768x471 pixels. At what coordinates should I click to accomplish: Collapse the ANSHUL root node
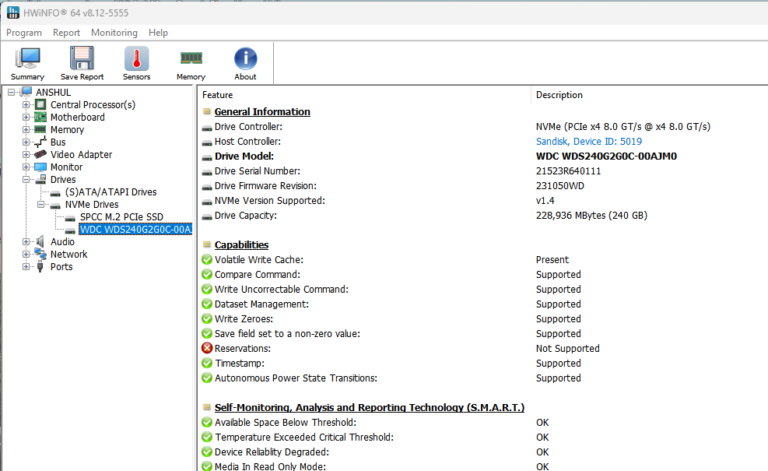[11, 92]
